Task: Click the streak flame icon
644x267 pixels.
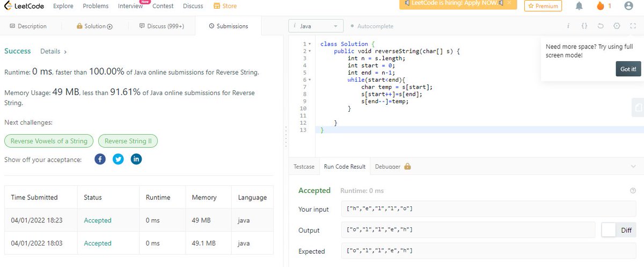Action: (601, 6)
